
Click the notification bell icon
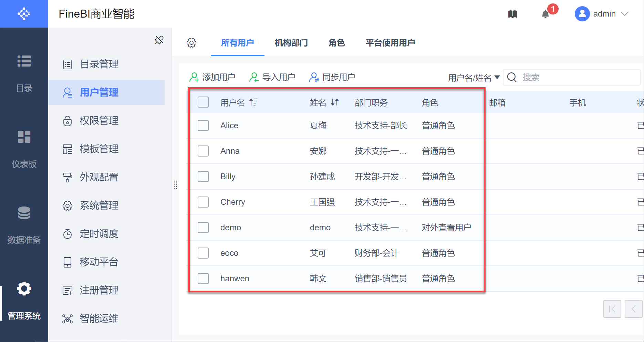click(545, 14)
